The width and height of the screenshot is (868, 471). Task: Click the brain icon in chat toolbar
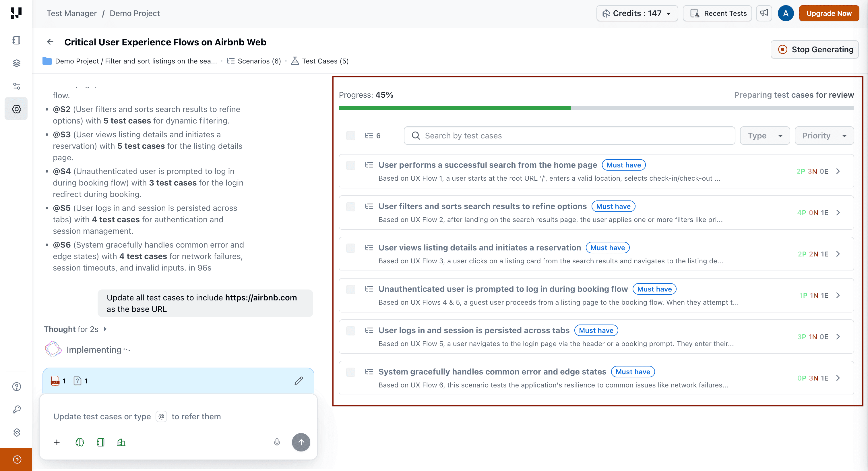(x=80, y=442)
